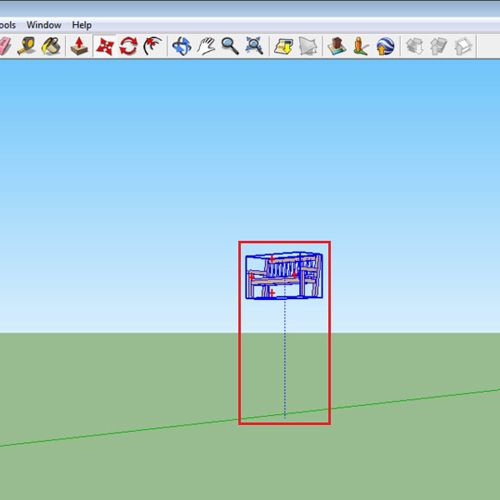This screenshot has width=500, height=500.
Task: Select the red Move tool
Action: click(105, 46)
